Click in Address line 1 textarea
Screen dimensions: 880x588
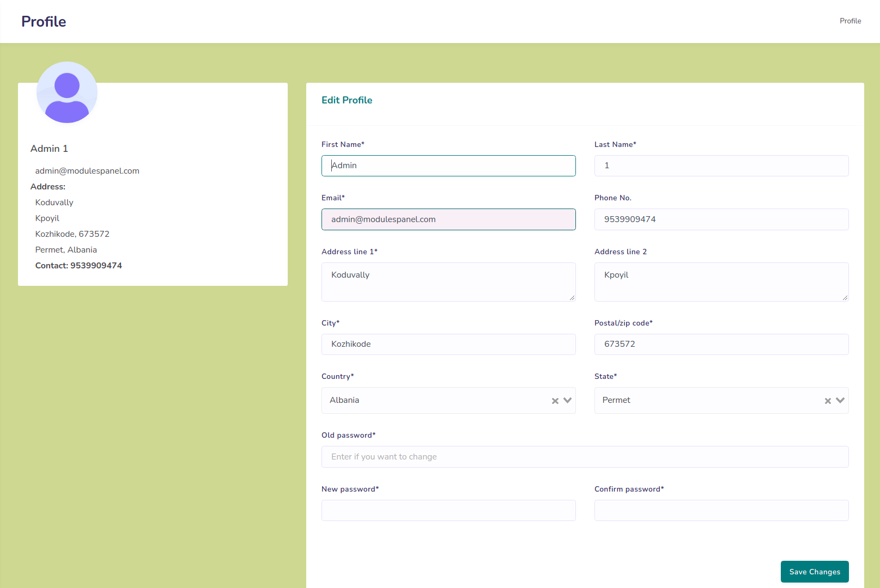[448, 281]
